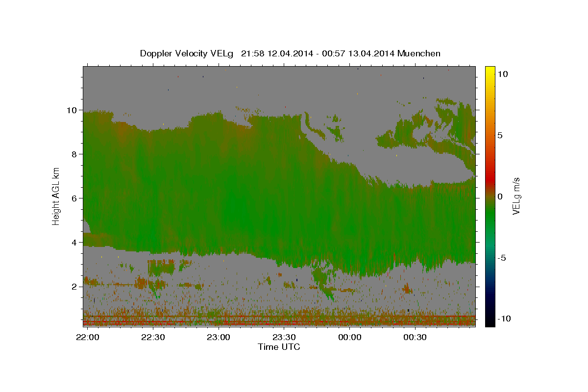This screenshot has height=392, width=588.
Task: Pick the yellow top end of colorbar
Action: pyautogui.click(x=490, y=70)
